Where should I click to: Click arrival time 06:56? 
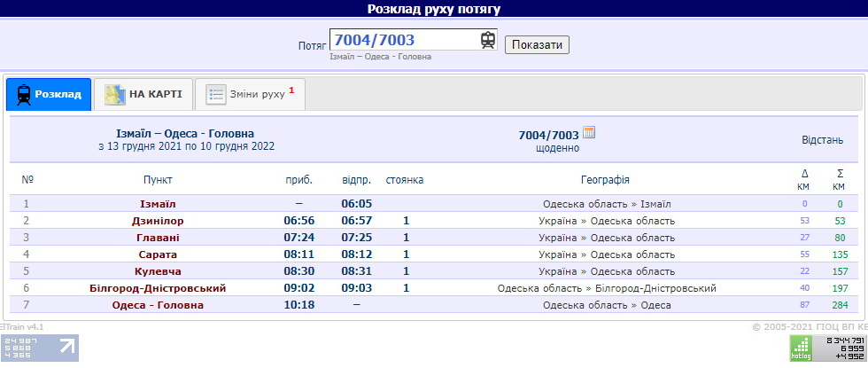click(x=299, y=221)
